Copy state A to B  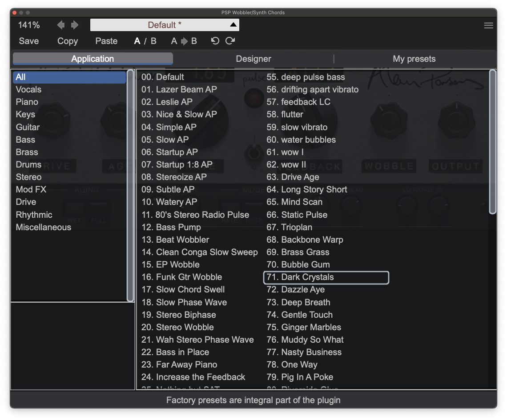(184, 41)
